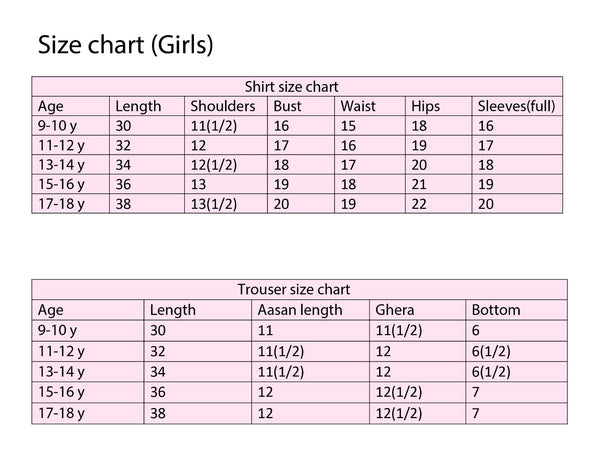Screen dimensions: 600x450
Task: Click the Aasan length column header
Action: point(300,310)
